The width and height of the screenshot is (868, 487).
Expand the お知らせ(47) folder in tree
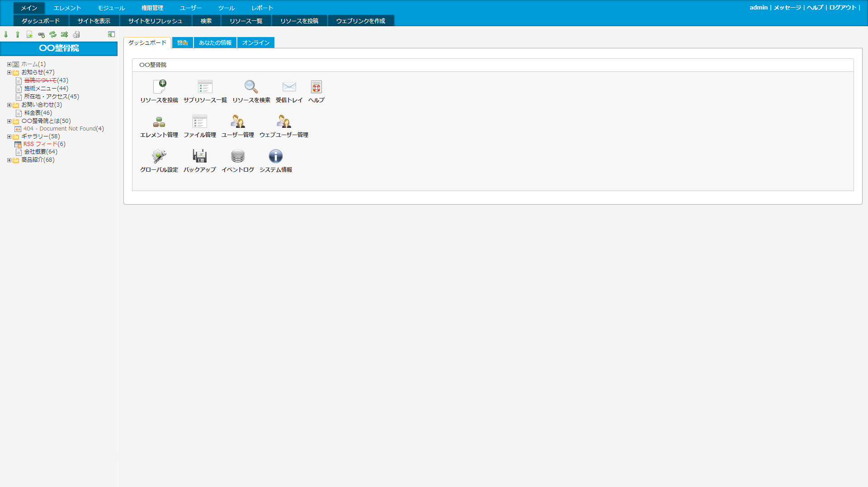(x=9, y=72)
